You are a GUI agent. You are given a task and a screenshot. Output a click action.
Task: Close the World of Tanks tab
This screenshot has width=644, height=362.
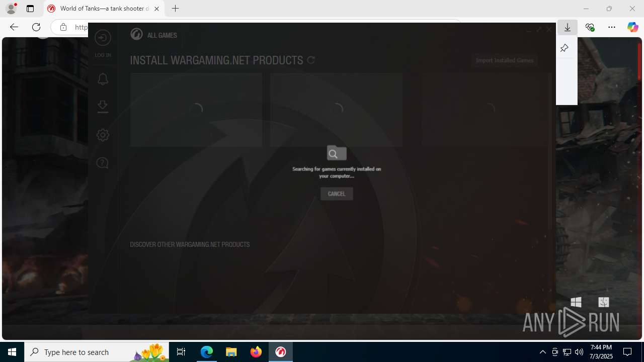point(156,9)
